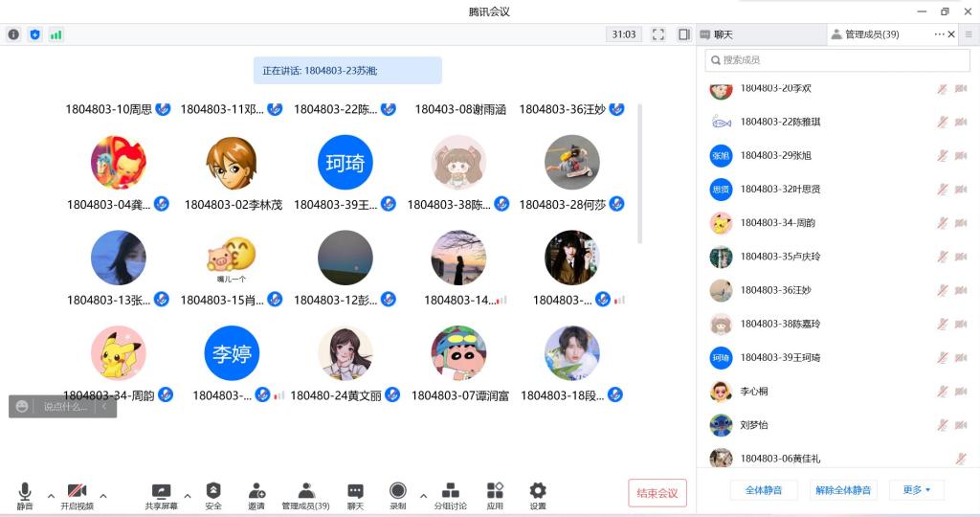Open the 更多 dropdown in the members panel
980x517 pixels.
pyautogui.click(x=916, y=490)
